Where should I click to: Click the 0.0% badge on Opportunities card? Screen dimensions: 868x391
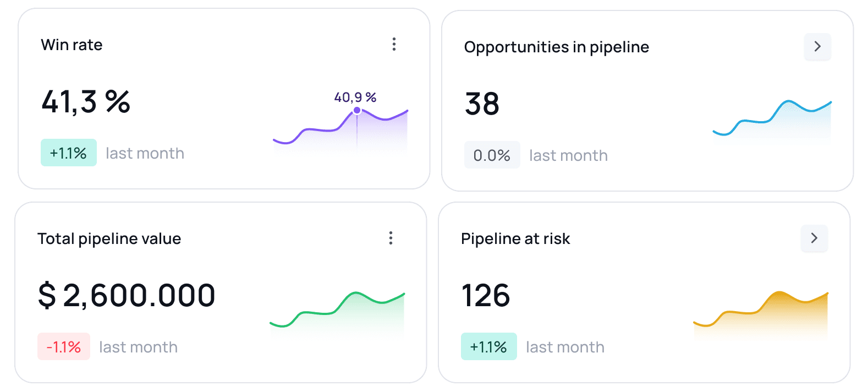[492, 155]
